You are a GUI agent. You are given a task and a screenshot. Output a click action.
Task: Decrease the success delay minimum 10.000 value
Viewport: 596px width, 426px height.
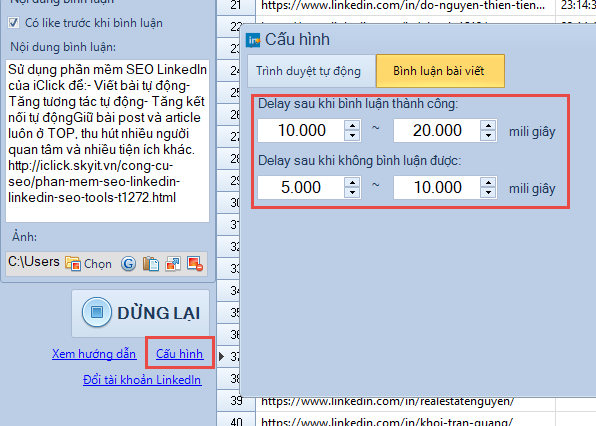352,136
